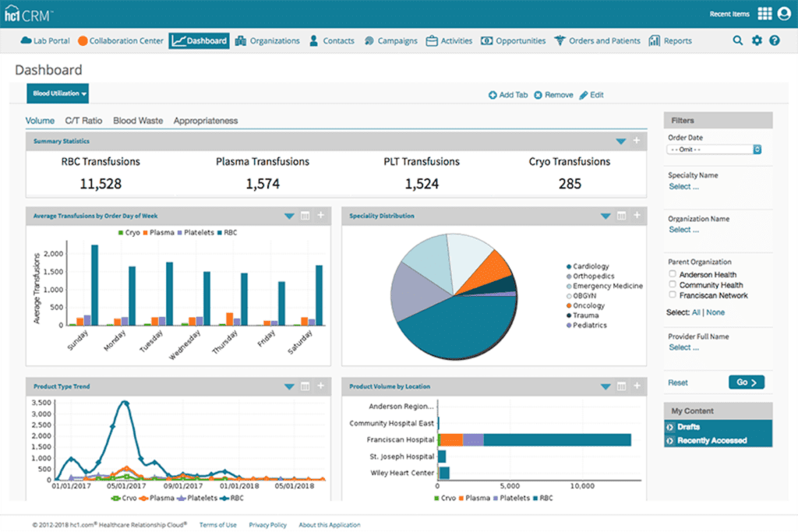
Task: Tick the Franciscan Network checkbox
Action: pos(673,295)
